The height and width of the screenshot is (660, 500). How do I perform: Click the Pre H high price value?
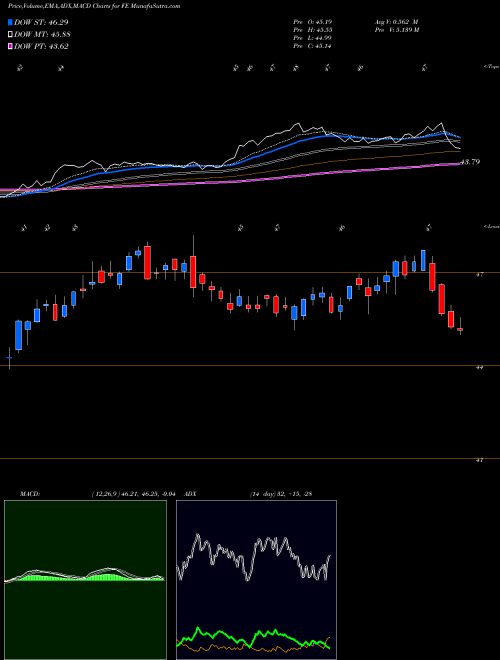tap(325, 30)
